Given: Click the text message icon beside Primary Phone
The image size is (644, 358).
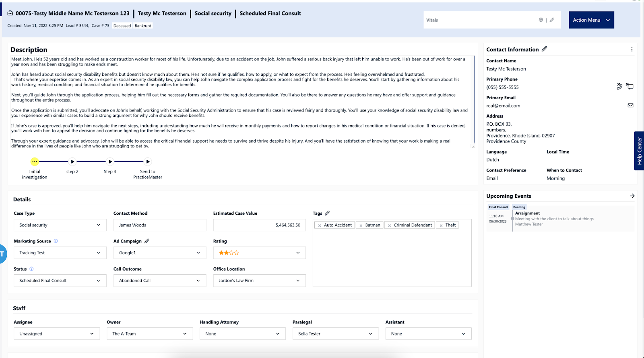Looking at the screenshot, I should (x=630, y=86).
